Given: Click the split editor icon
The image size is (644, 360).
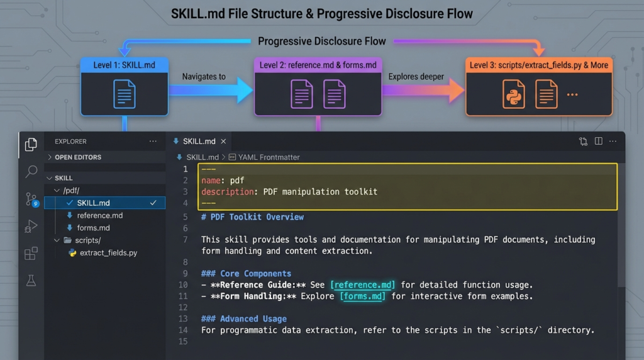Looking at the screenshot, I should pyautogui.click(x=598, y=142).
